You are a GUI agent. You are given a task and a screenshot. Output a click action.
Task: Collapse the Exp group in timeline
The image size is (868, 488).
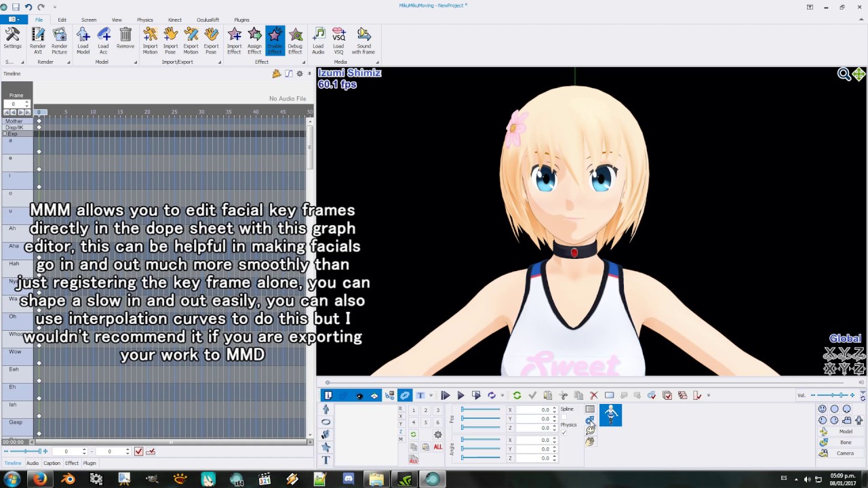pyautogui.click(x=5, y=134)
